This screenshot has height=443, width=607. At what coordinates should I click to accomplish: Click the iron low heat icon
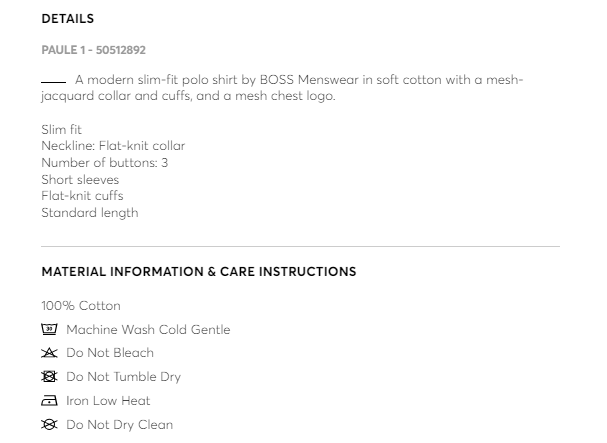[x=49, y=401]
